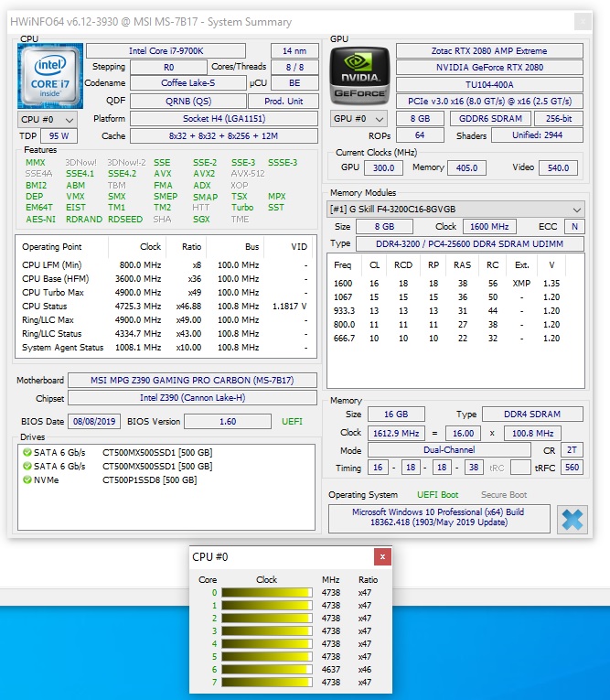Click the PCIe v3.0 x16 link field

click(489, 102)
